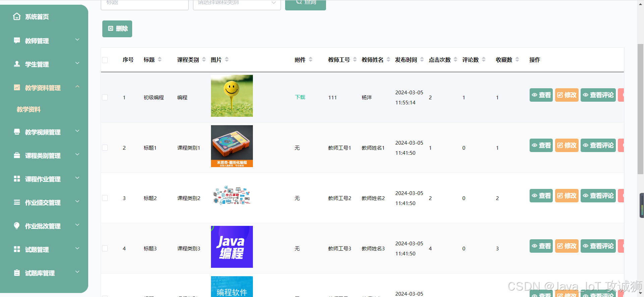
Task: Click 修改 for 标题3 row
Action: click(x=567, y=246)
